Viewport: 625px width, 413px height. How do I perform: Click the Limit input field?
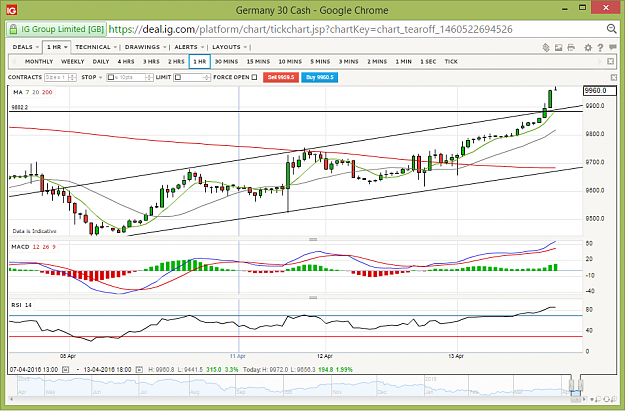pyautogui.click(x=192, y=77)
